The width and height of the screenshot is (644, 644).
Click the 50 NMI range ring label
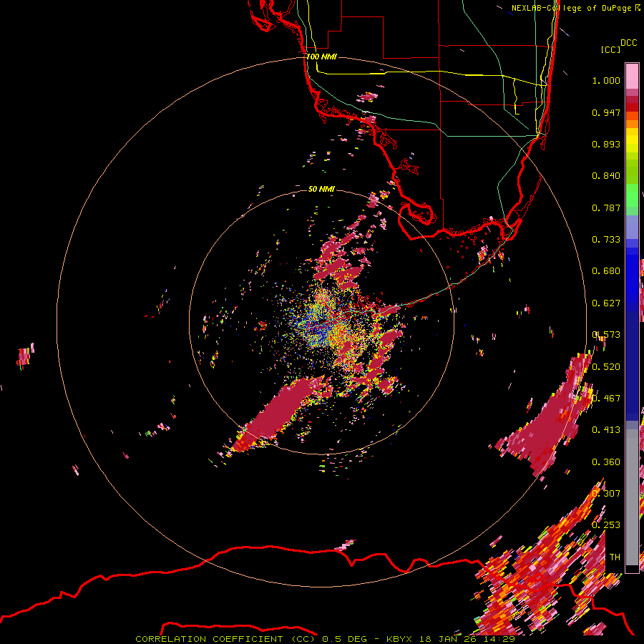click(x=321, y=189)
